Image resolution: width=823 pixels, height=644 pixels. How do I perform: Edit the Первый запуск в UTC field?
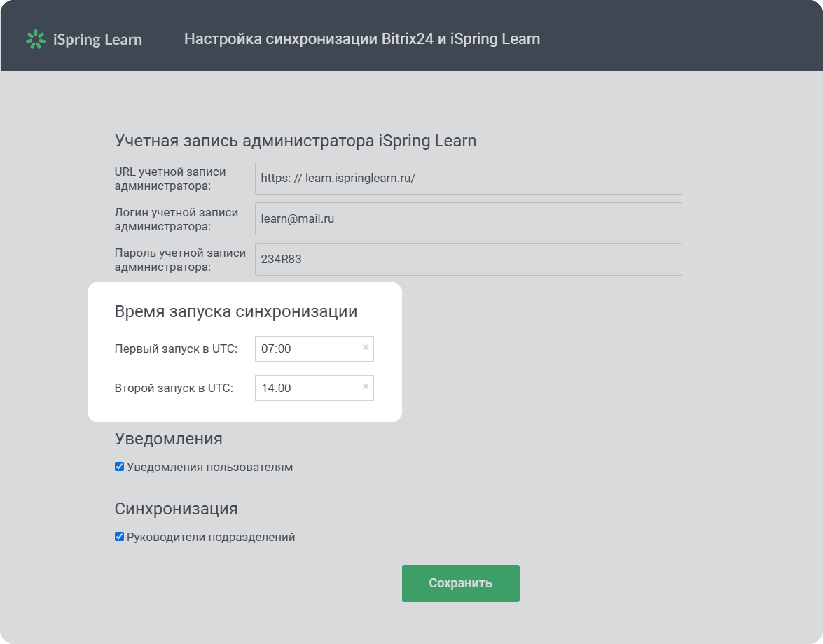(314, 349)
